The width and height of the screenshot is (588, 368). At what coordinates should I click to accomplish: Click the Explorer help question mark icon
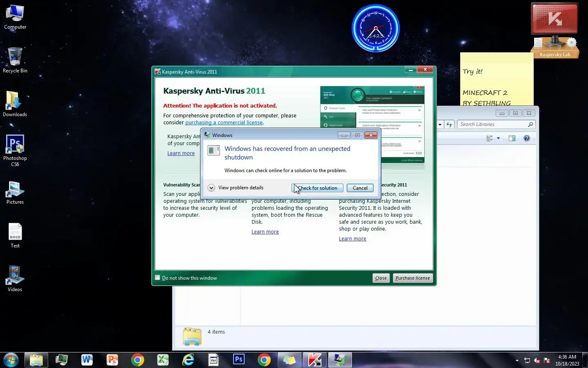tap(527, 138)
